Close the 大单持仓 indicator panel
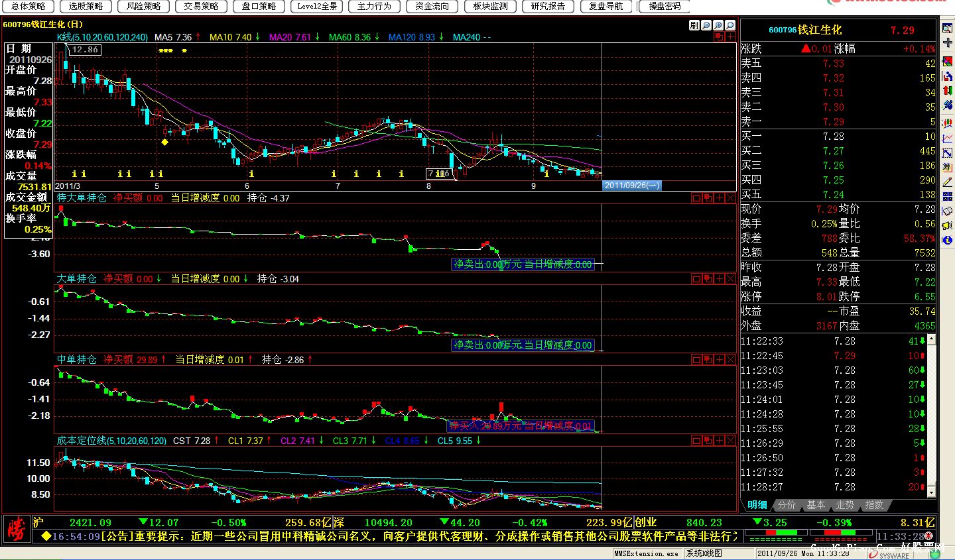The image size is (955, 560). tap(730, 279)
